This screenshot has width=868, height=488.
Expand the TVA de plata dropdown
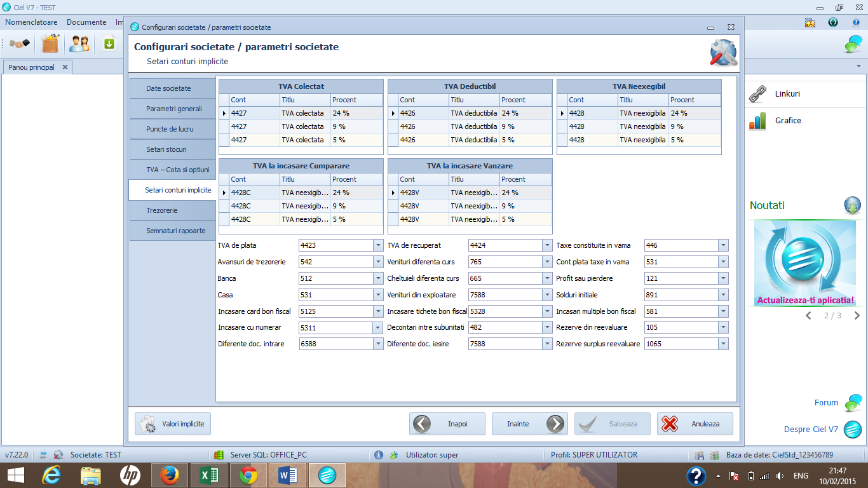(378, 245)
